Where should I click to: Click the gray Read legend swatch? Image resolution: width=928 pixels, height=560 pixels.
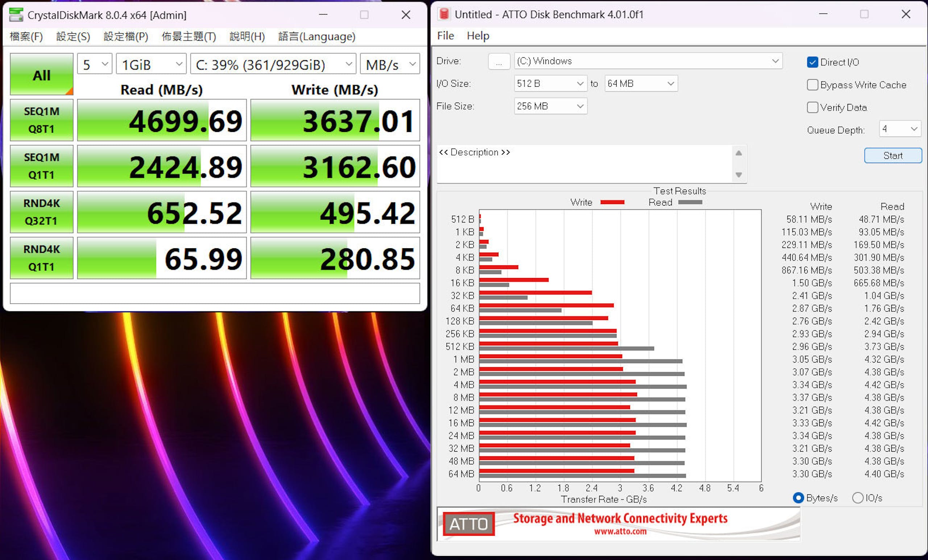(690, 202)
